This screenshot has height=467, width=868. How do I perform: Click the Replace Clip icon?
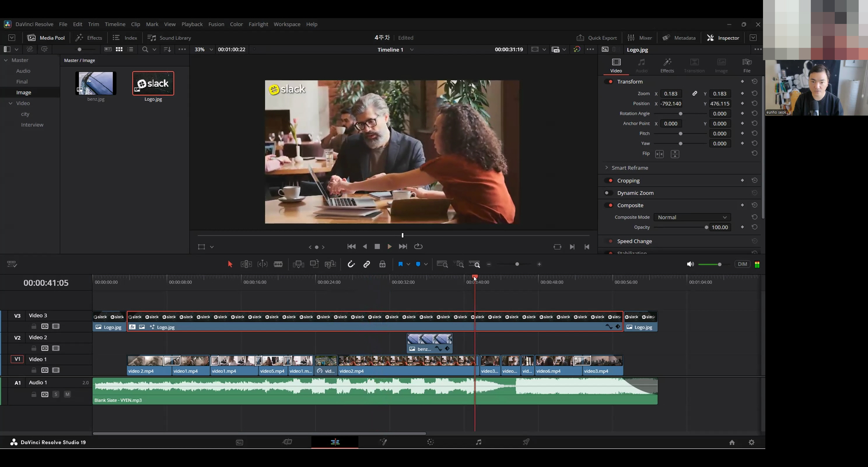[330, 264]
